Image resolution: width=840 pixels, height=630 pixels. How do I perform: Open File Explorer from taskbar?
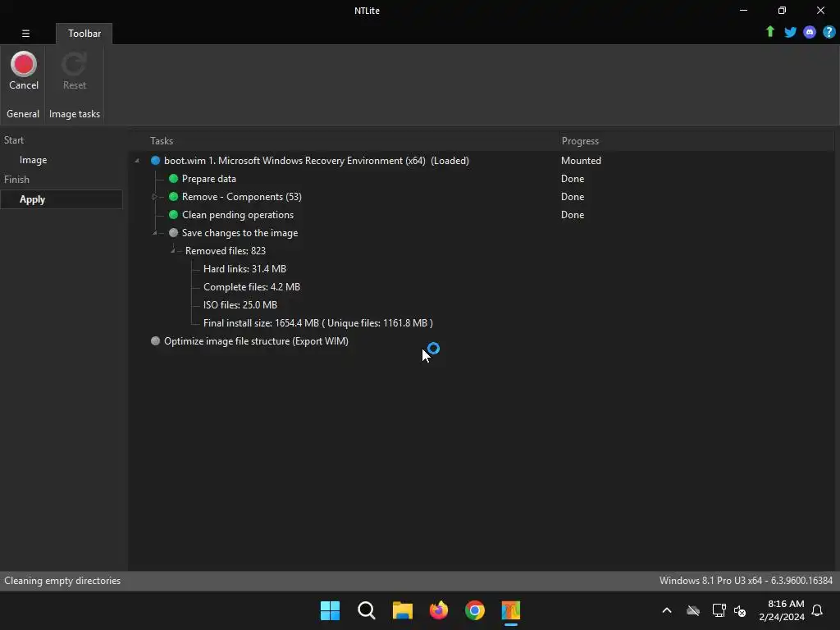click(x=402, y=610)
